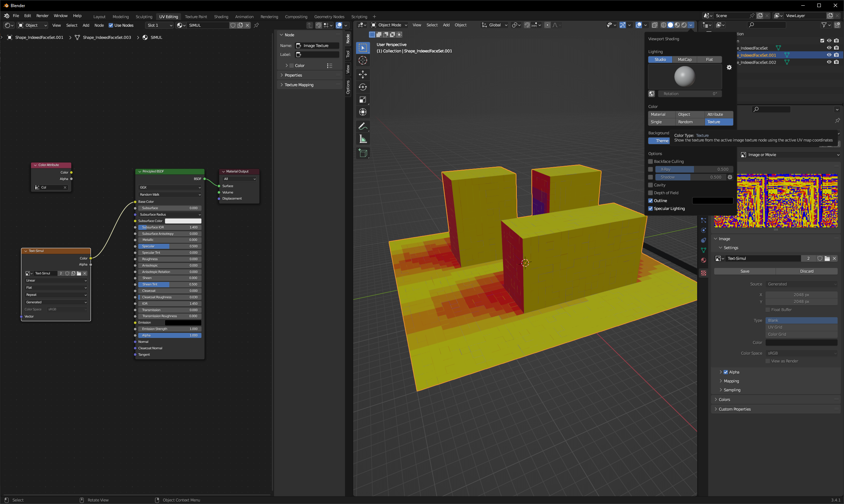The width and height of the screenshot is (844, 504).
Task: Open the GGX distribution dropdown
Action: coord(170,187)
